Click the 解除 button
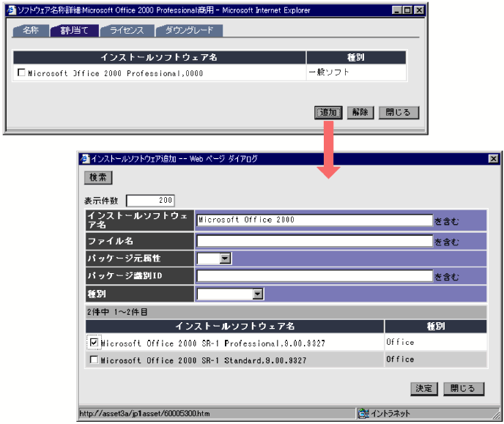 pos(360,113)
